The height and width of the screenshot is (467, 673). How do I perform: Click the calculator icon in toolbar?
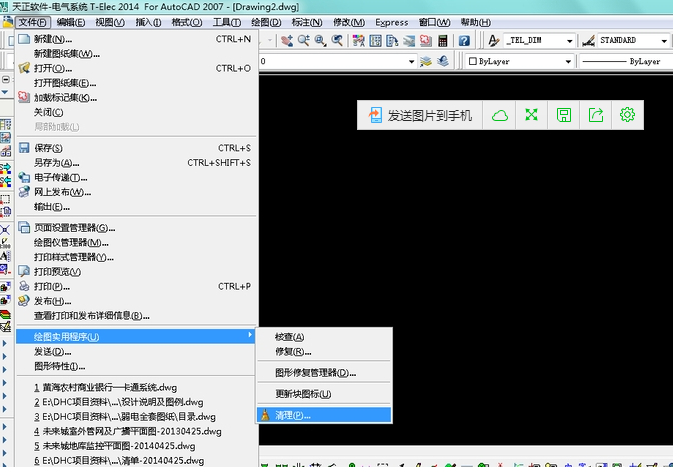(443, 41)
